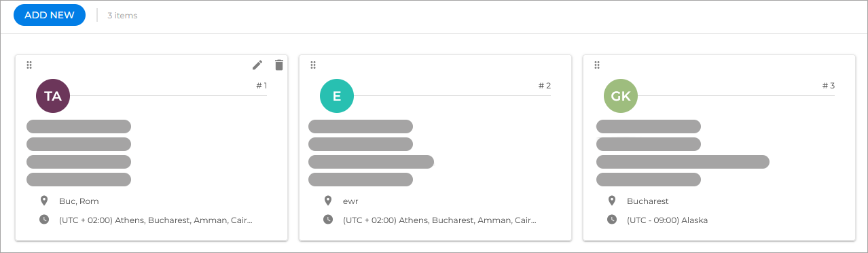Click the location pin beside Bucharest

pos(612,201)
